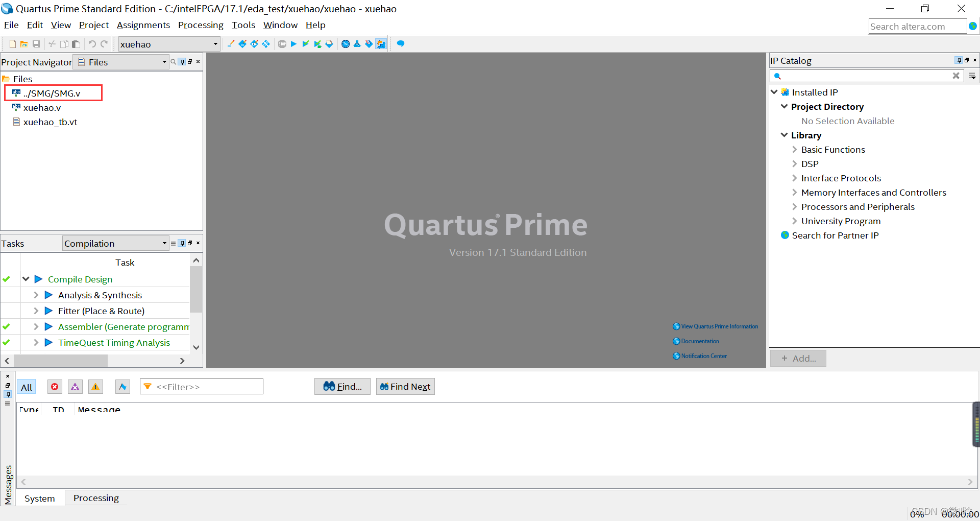980x521 pixels.
Task: Click the highlighted Platform Designer icon
Action: (381, 44)
